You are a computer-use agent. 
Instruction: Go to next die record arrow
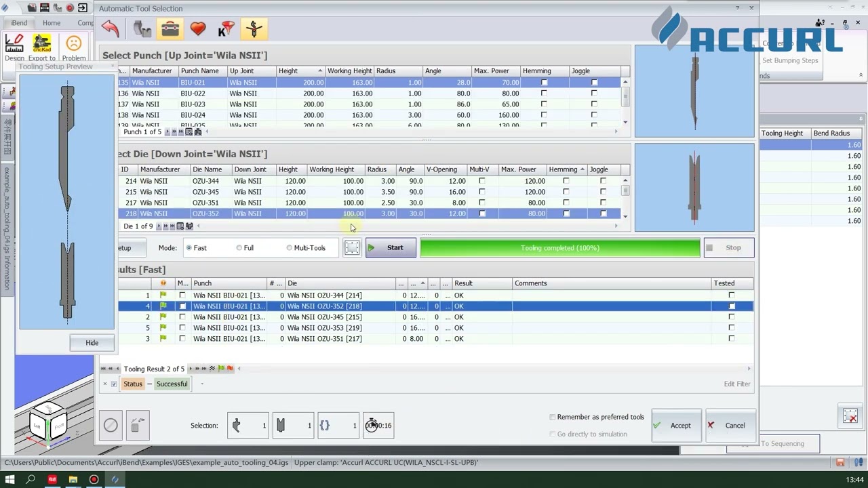pos(159,226)
